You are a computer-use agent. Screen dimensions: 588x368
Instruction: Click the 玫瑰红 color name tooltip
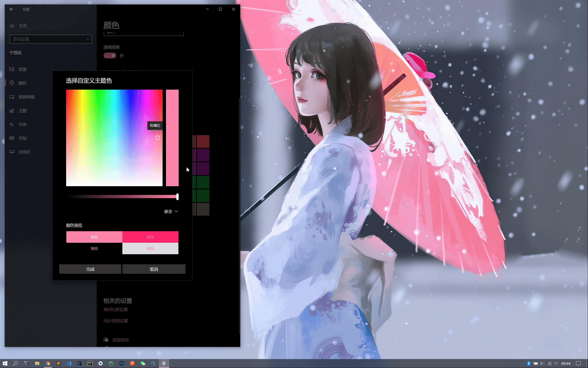155,126
